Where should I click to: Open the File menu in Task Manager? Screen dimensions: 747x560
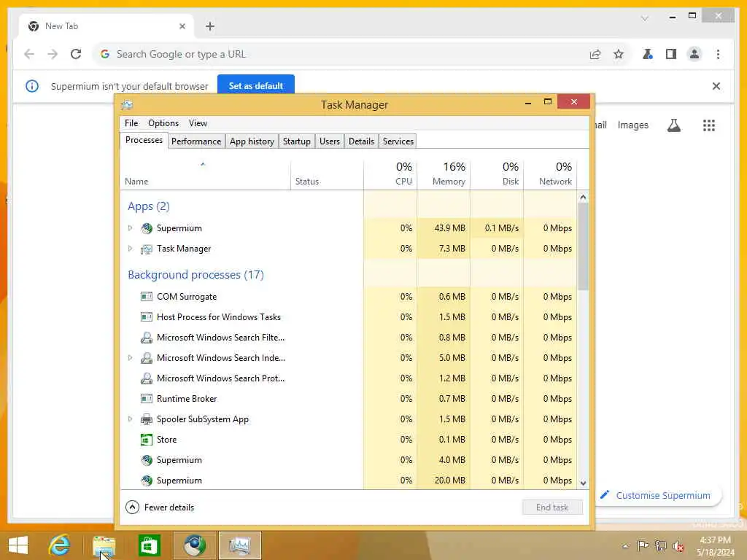(131, 122)
